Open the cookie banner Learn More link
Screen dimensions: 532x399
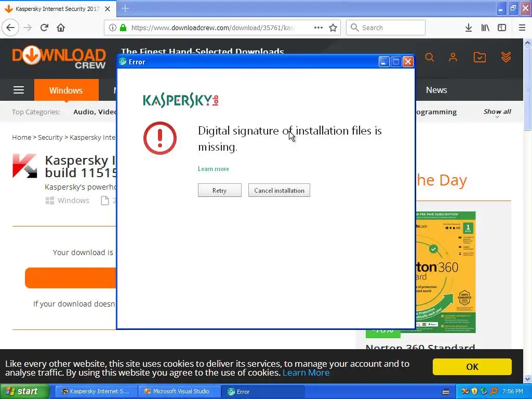click(306, 373)
